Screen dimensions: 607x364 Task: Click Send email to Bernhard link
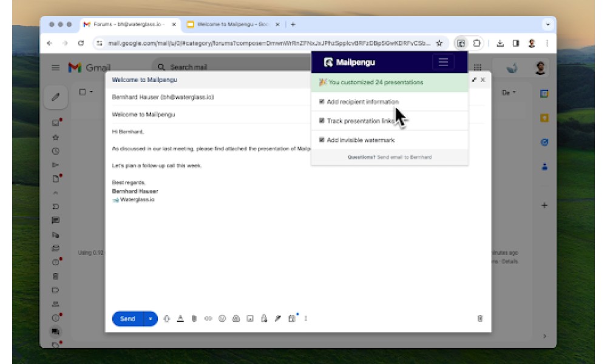(404, 157)
